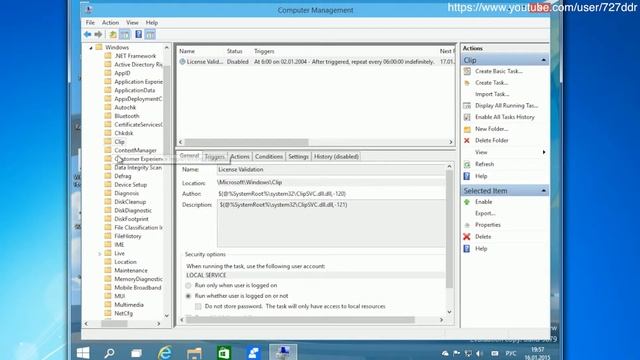Viewport: 640px width, 360px height.
Task: Switch to the History (disabled) tab
Action: click(336, 157)
